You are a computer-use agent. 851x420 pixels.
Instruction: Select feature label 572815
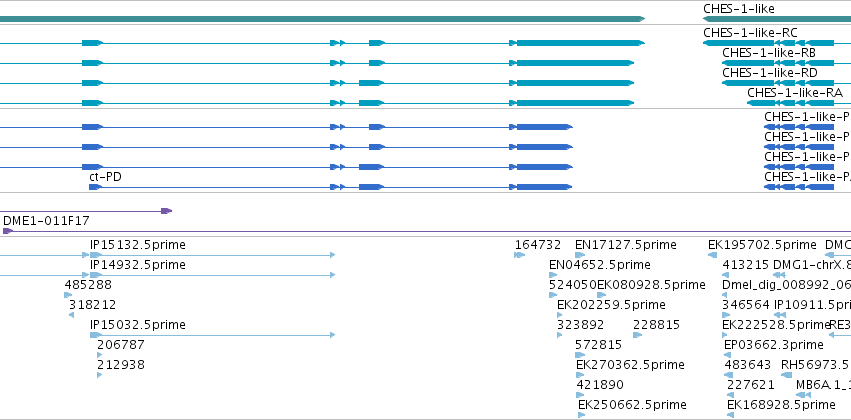click(x=599, y=345)
